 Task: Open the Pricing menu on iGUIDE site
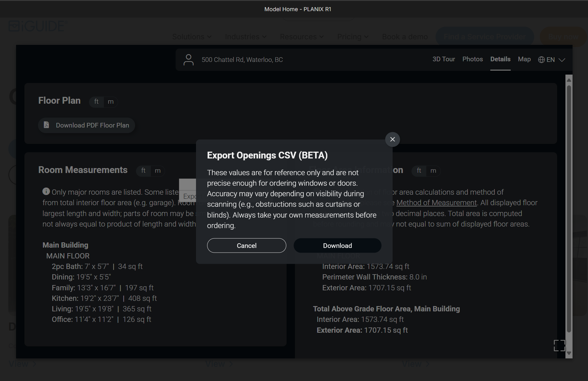353,37
